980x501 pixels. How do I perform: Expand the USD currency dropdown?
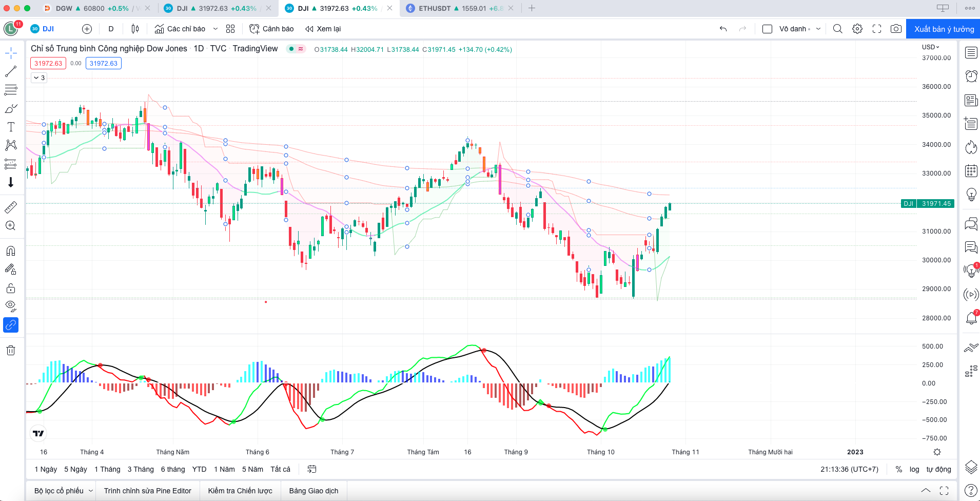pyautogui.click(x=930, y=47)
